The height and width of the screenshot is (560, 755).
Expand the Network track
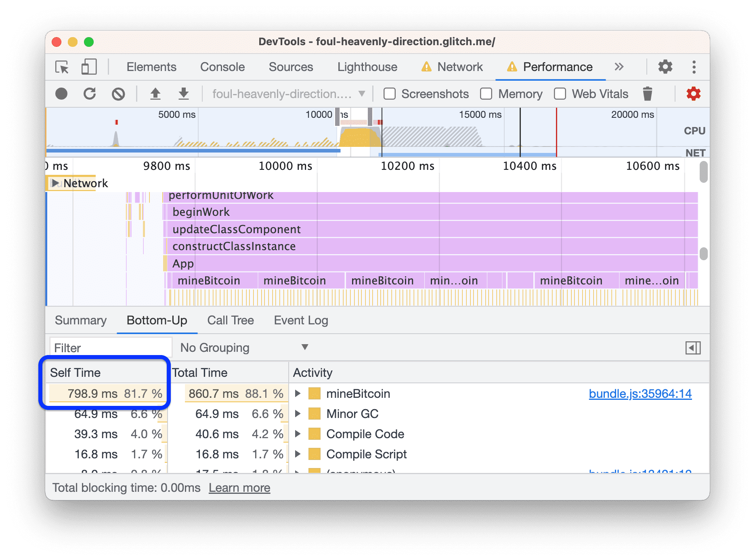tap(55, 183)
